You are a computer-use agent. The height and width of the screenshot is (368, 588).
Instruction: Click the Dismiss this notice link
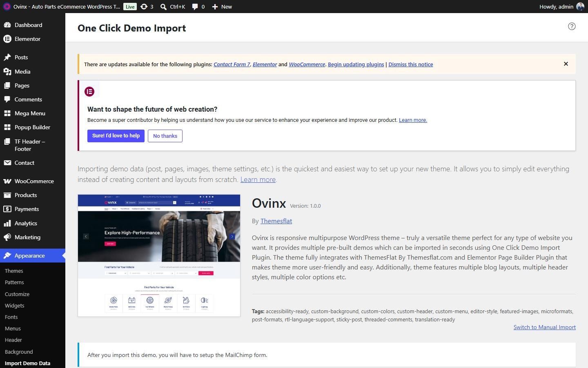coord(411,64)
